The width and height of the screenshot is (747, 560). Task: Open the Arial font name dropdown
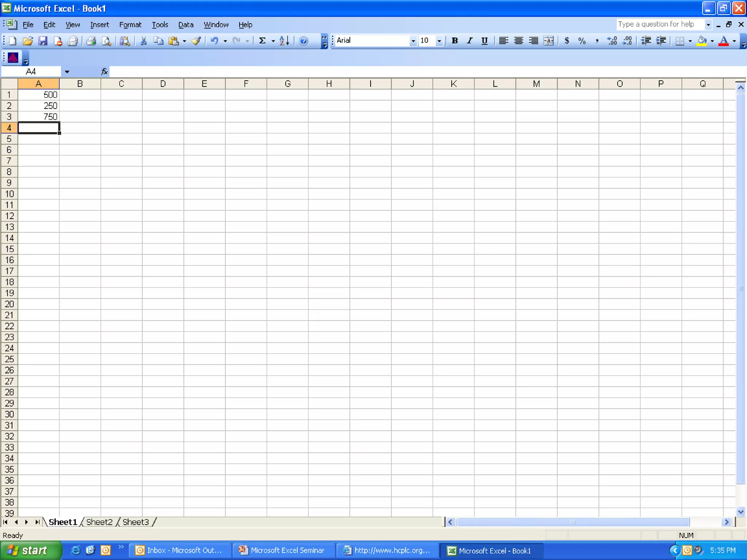pos(413,41)
